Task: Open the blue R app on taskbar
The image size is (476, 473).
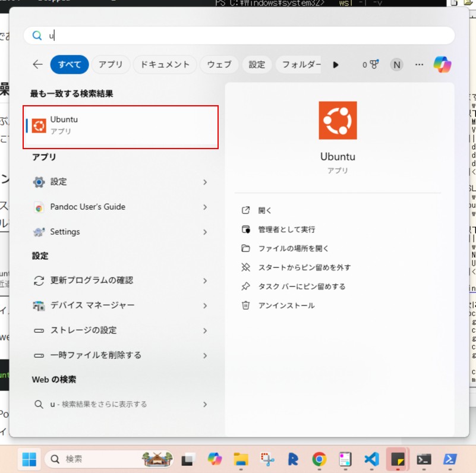Action: click(293, 459)
